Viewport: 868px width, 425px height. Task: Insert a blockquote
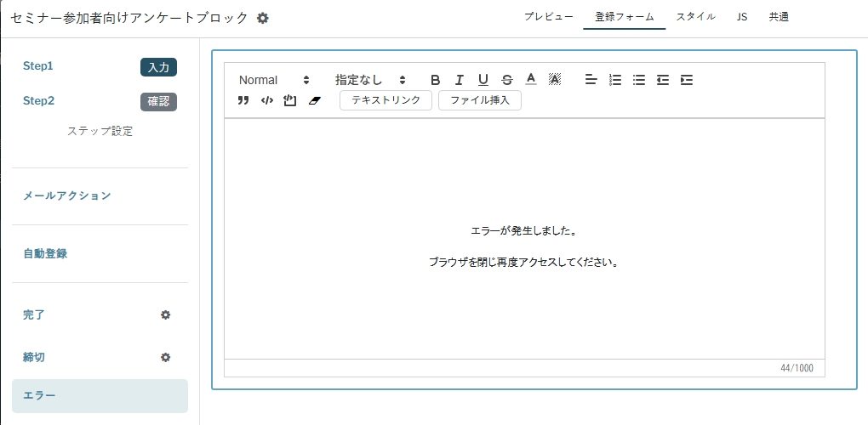(x=243, y=100)
